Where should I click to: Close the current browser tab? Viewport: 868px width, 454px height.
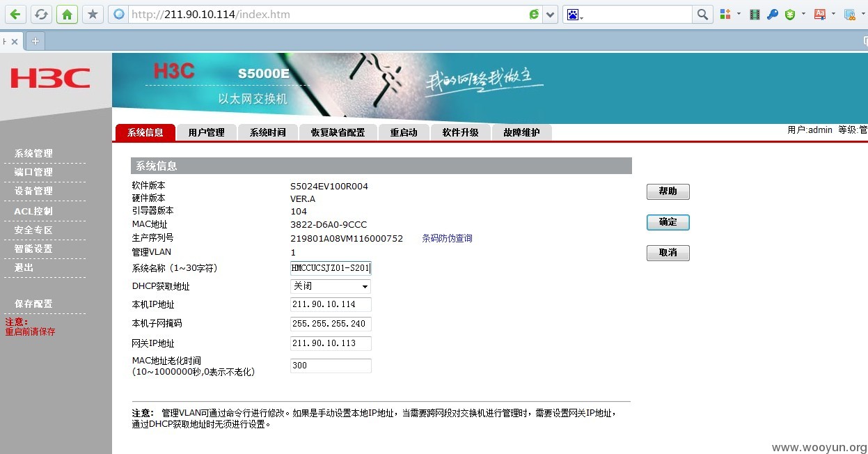coord(14,41)
